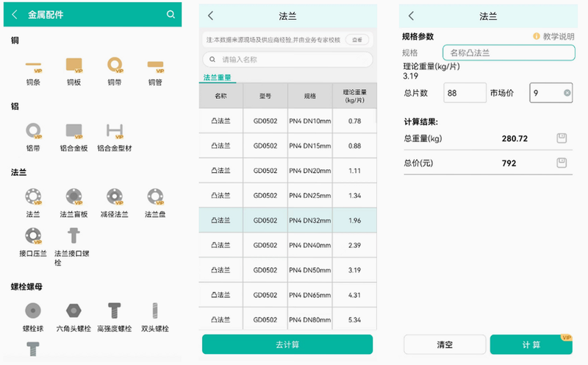Click the 理论重量(kg/片) column header
This screenshot has height=365, width=588.
(x=354, y=96)
